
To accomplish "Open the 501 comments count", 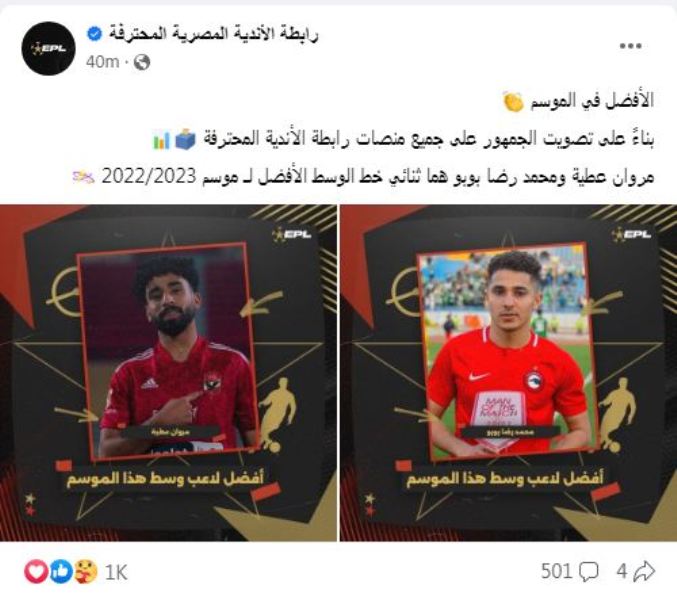I will tap(556, 572).
